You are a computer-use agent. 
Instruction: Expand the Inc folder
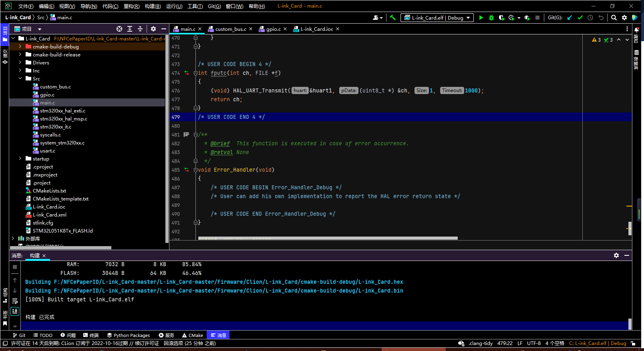click(x=20, y=70)
